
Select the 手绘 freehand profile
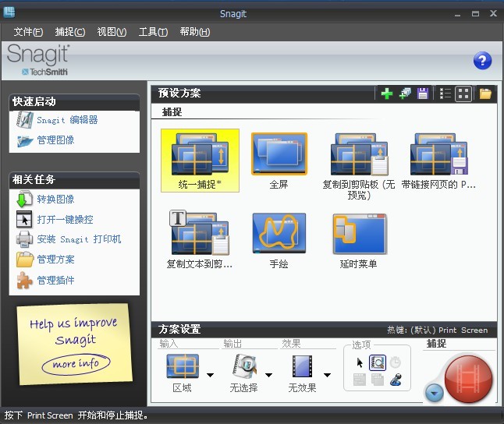279,239
